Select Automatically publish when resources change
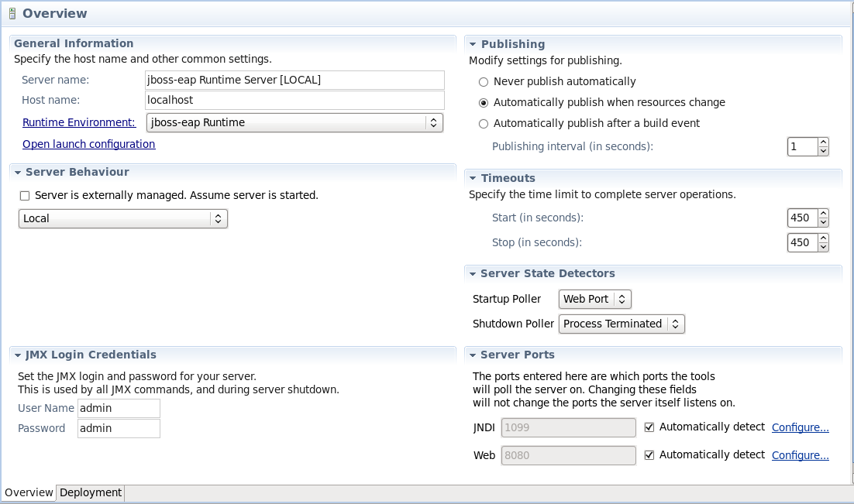This screenshot has height=504, width=854. tap(483, 103)
